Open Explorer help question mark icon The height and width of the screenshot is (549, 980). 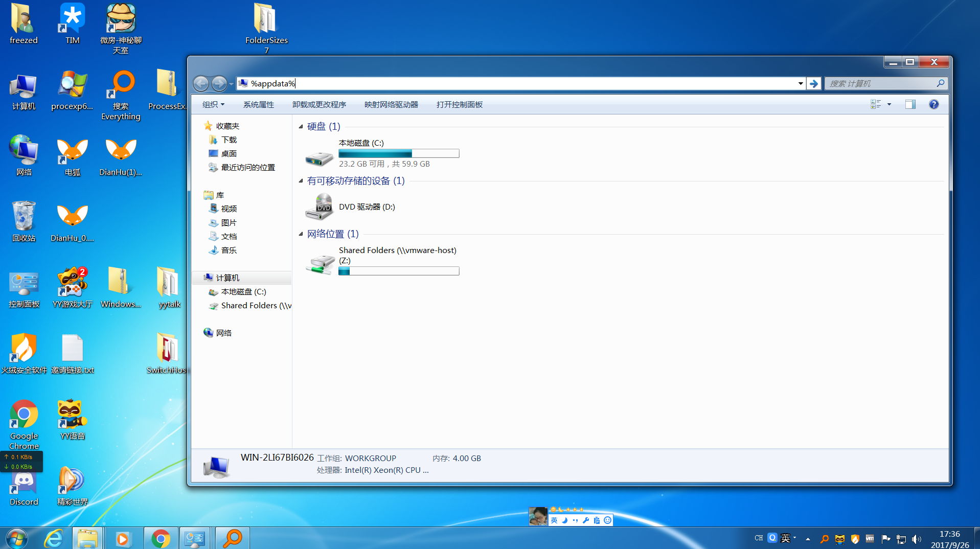pos(933,104)
